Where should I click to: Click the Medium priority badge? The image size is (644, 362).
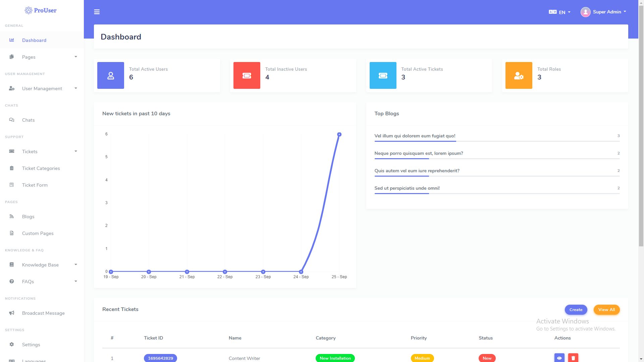pyautogui.click(x=422, y=358)
